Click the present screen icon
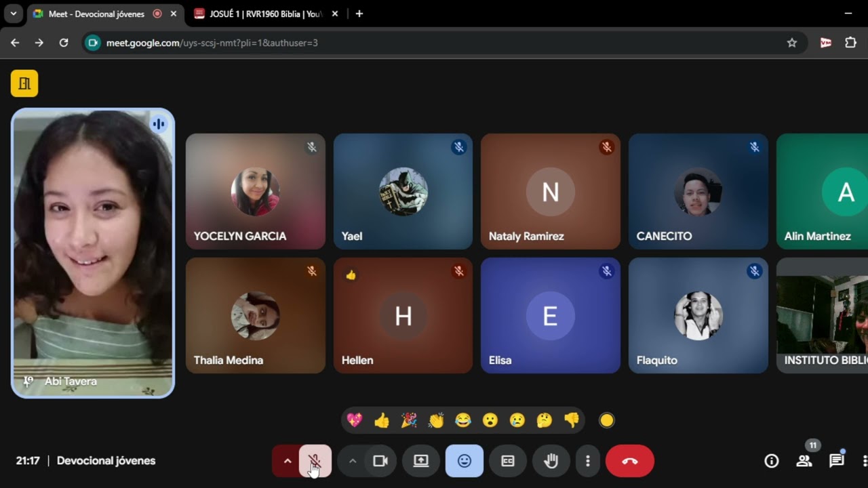 [421, 461]
